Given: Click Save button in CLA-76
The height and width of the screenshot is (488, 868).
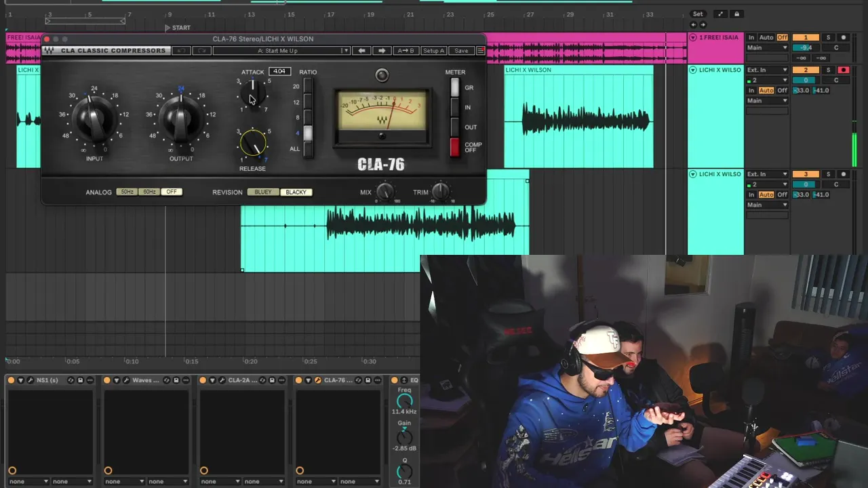Looking at the screenshot, I should pos(461,51).
